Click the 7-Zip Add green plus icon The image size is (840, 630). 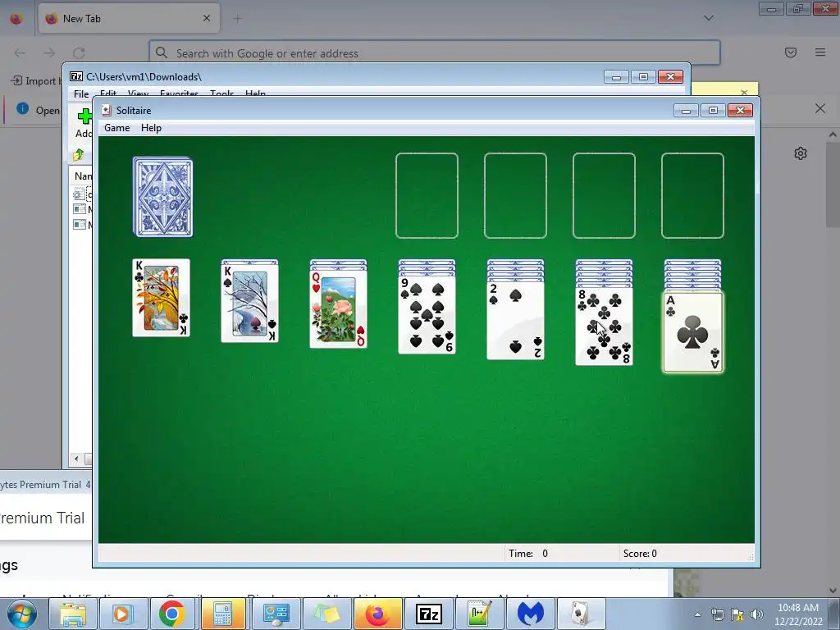point(84,116)
